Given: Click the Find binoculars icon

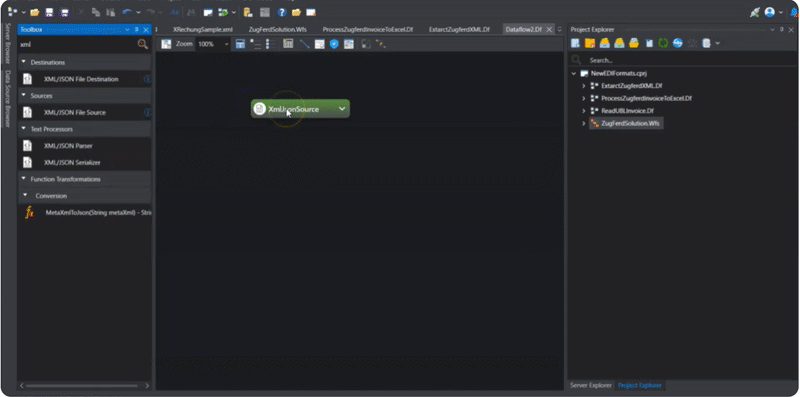Looking at the screenshot, I should click(191, 12).
